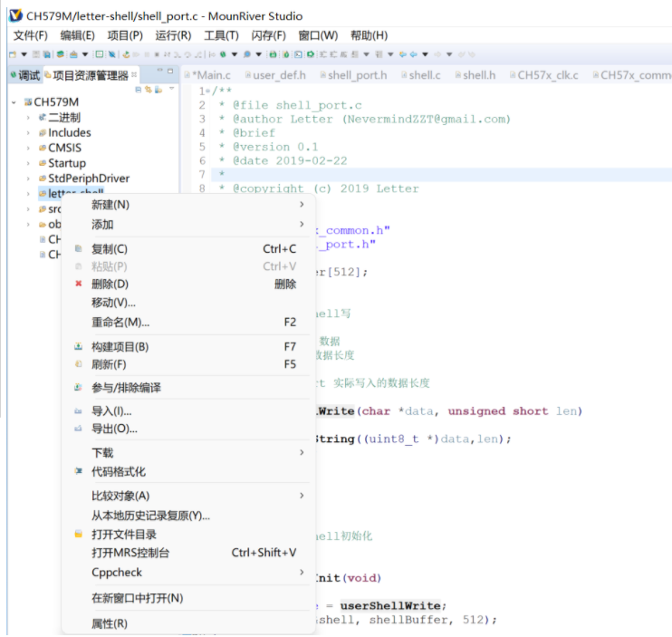Switch to the CH57x_clk.c tab
The image size is (672, 637).
544,75
